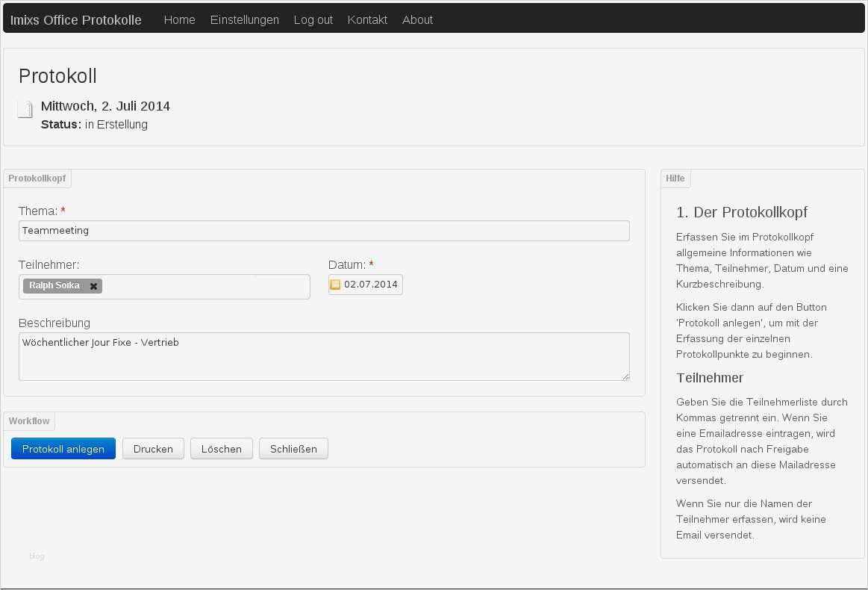Click the '1. Der Protokollkopf' help heading
Image resolution: width=868 pixels, height=590 pixels.
click(742, 212)
